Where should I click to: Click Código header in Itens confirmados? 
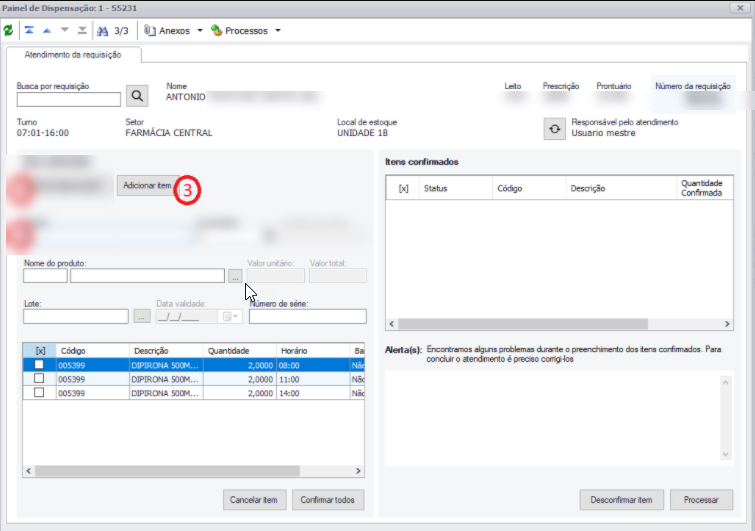point(529,188)
